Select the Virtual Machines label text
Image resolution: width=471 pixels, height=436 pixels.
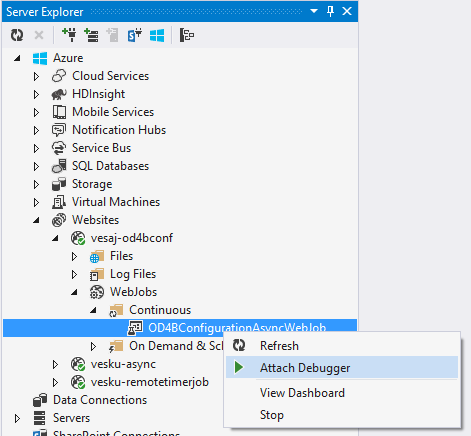click(116, 202)
